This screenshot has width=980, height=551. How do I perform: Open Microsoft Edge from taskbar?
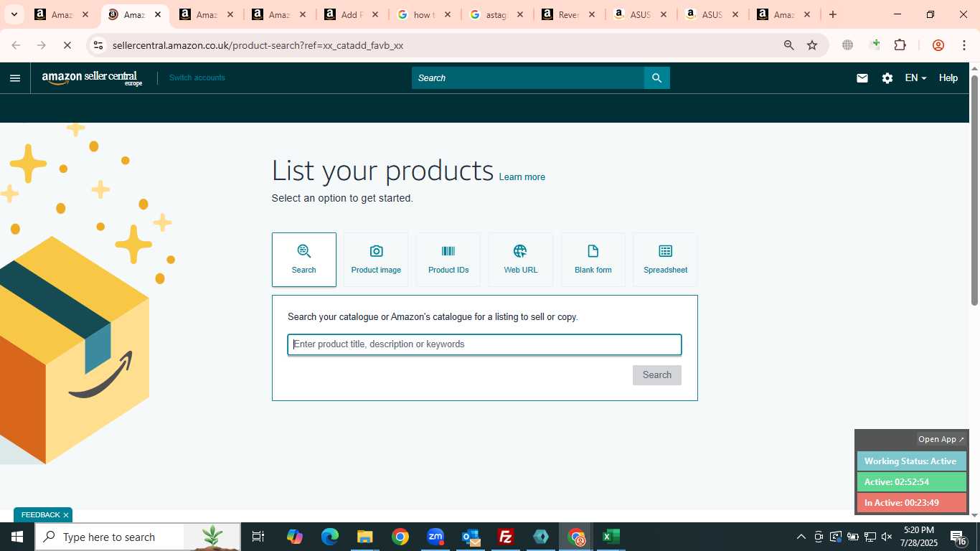click(x=330, y=537)
